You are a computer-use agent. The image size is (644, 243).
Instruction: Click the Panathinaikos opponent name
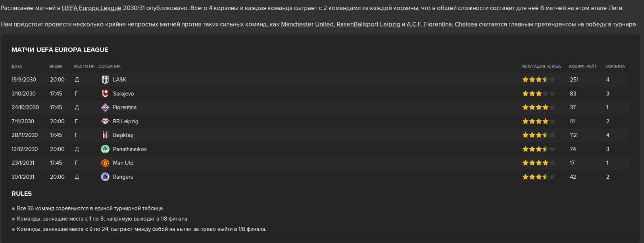[x=130, y=149]
